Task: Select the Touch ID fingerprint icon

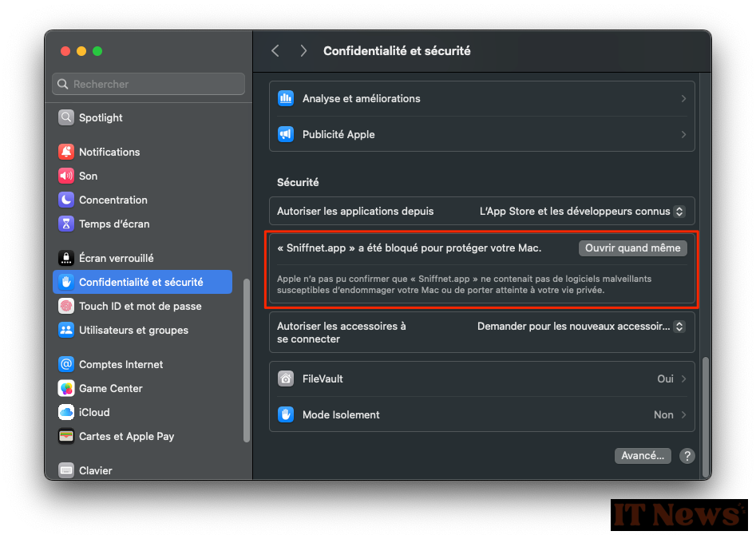Action: (66, 306)
